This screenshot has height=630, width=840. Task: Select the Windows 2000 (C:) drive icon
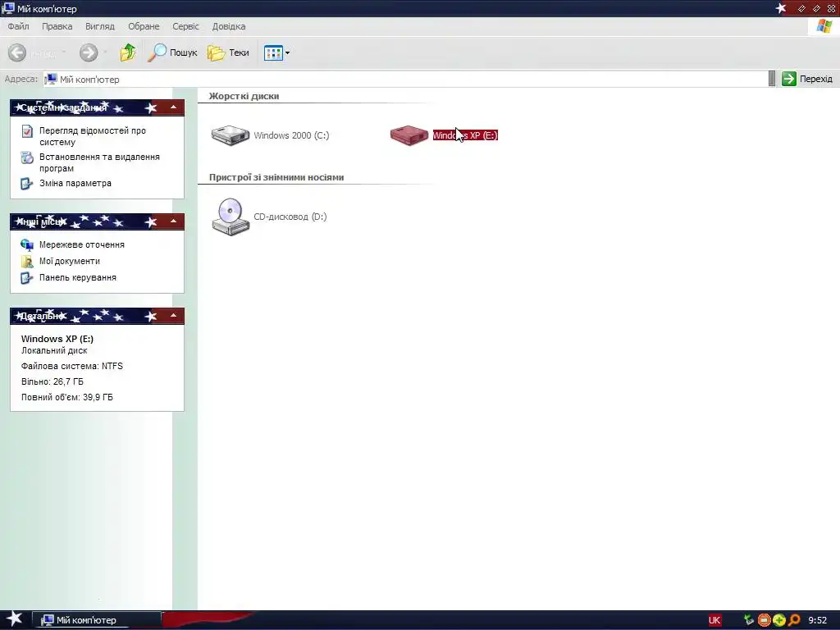231,135
